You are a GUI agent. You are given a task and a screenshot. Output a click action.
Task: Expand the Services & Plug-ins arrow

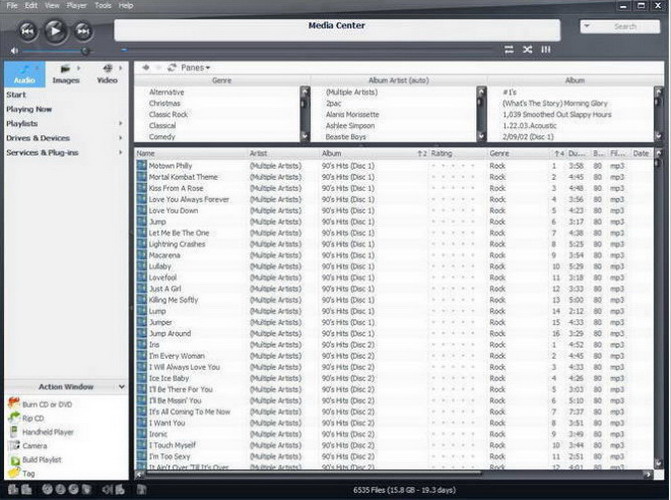[x=121, y=152]
